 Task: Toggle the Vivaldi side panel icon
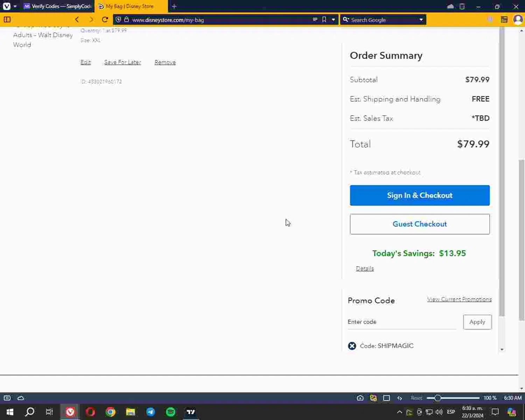7,20
